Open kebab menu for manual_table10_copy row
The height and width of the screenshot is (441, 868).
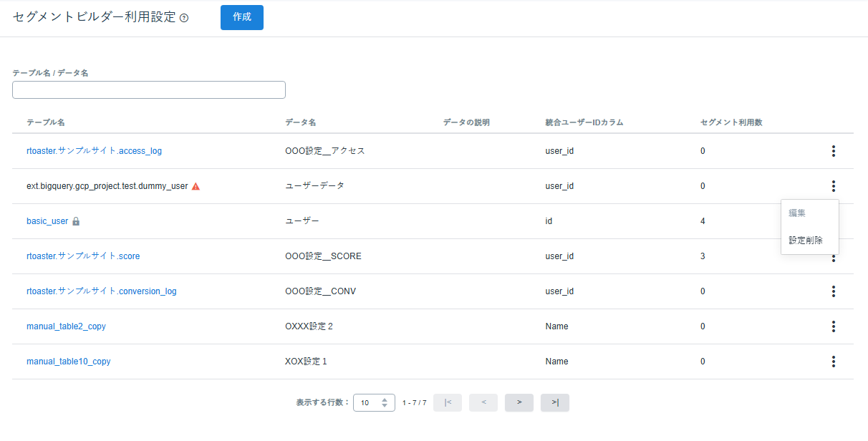834,362
